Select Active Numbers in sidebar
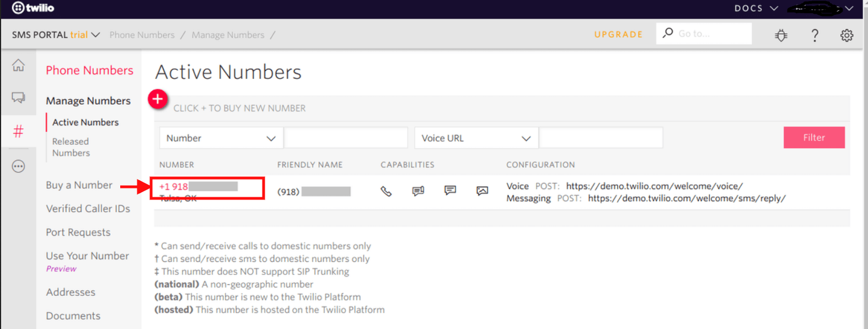This screenshot has height=329, width=868. [85, 122]
